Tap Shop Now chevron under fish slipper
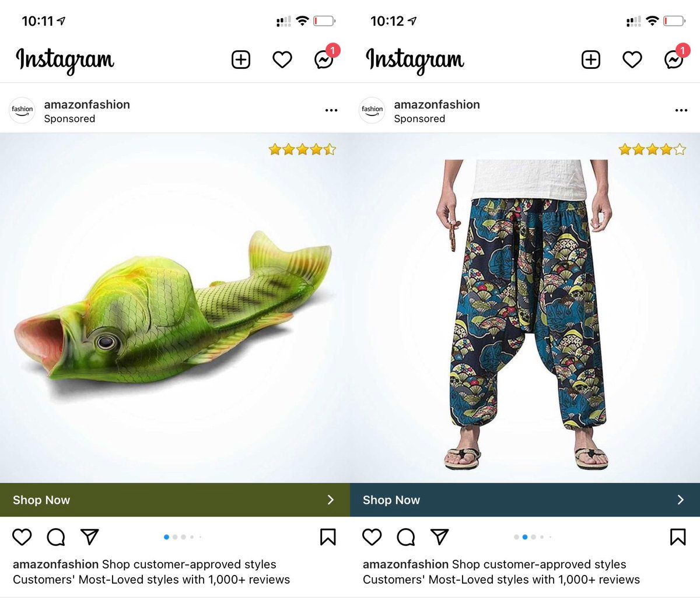This screenshot has width=700, height=600. (331, 500)
